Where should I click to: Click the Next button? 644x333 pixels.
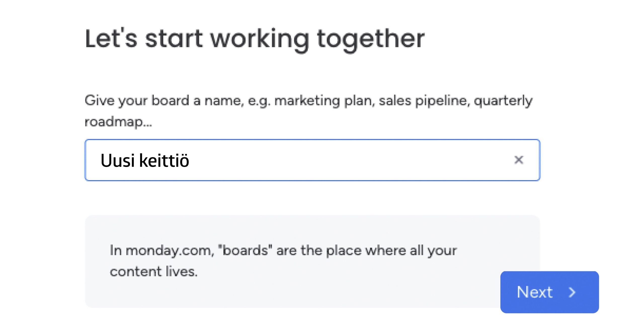point(549,292)
